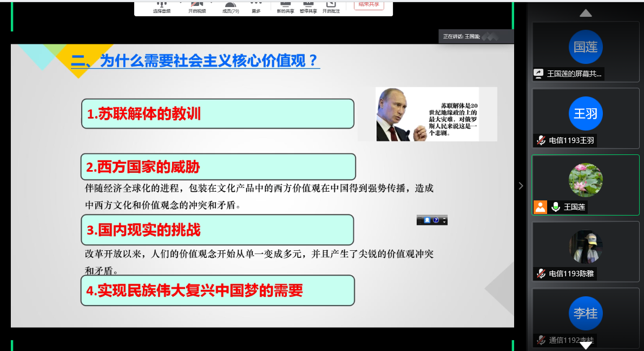
Task: Open the 选择音频 audio selection button
Action: pyautogui.click(x=161, y=8)
